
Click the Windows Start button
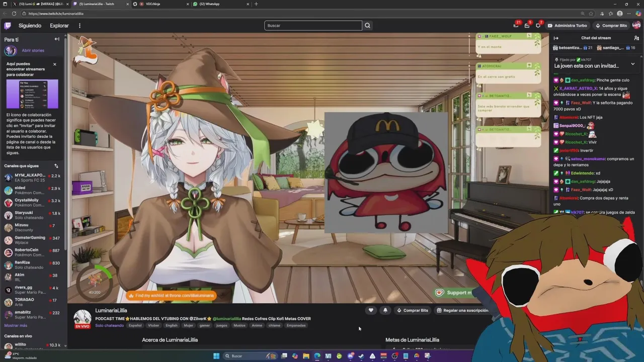point(216,356)
